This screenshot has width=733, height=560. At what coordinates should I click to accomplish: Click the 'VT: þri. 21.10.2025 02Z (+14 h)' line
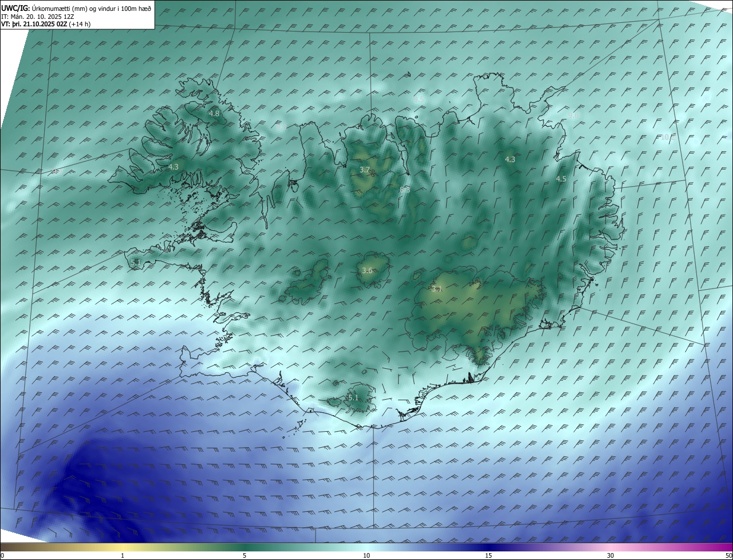pyautogui.click(x=46, y=24)
